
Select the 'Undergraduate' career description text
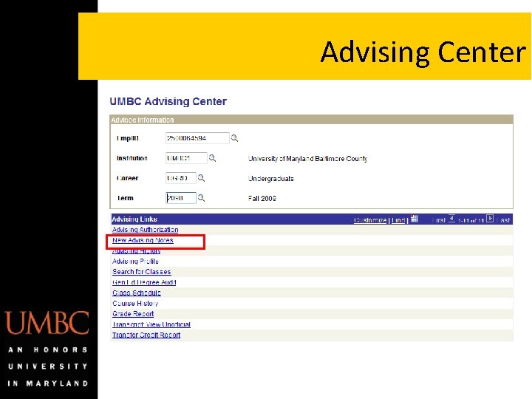(x=271, y=179)
